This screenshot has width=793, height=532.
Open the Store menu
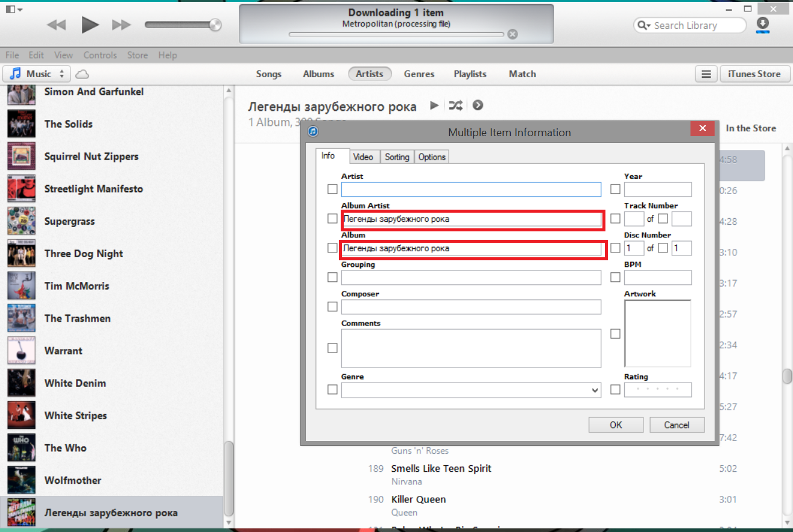point(137,55)
